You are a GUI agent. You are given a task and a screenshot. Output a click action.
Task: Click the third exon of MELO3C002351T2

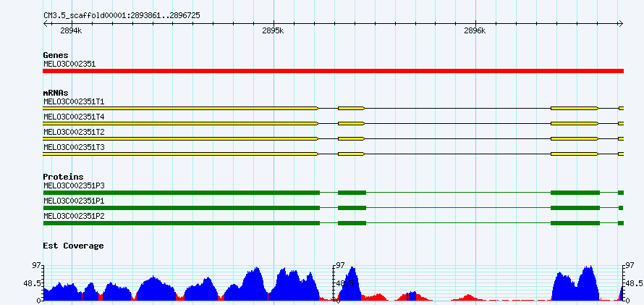pos(575,138)
